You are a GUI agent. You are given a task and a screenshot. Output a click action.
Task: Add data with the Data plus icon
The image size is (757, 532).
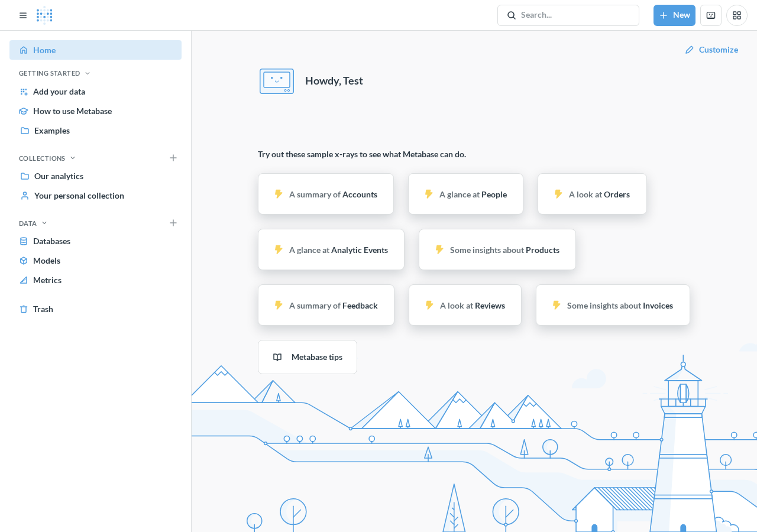(x=173, y=223)
